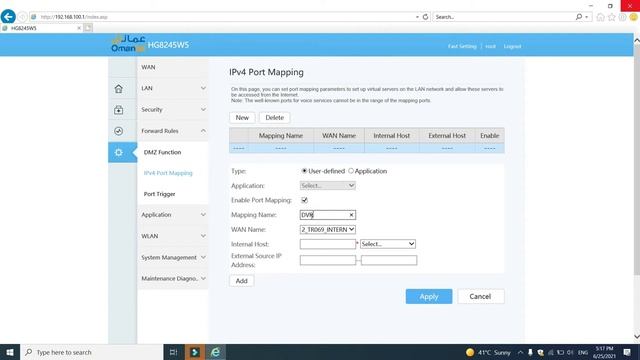Open the taskbar clock and date
The image size is (640, 360).
(x=604, y=352)
